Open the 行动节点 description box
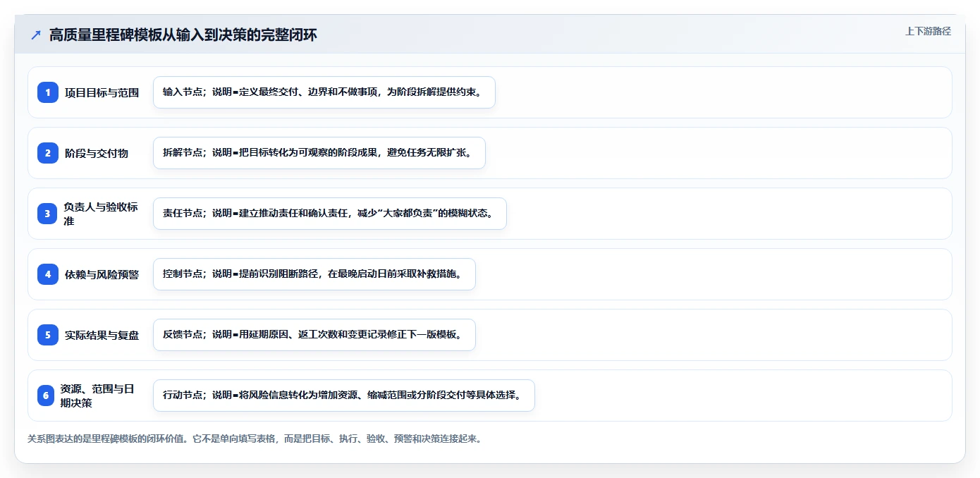The width and height of the screenshot is (980, 478). pyautogui.click(x=344, y=396)
